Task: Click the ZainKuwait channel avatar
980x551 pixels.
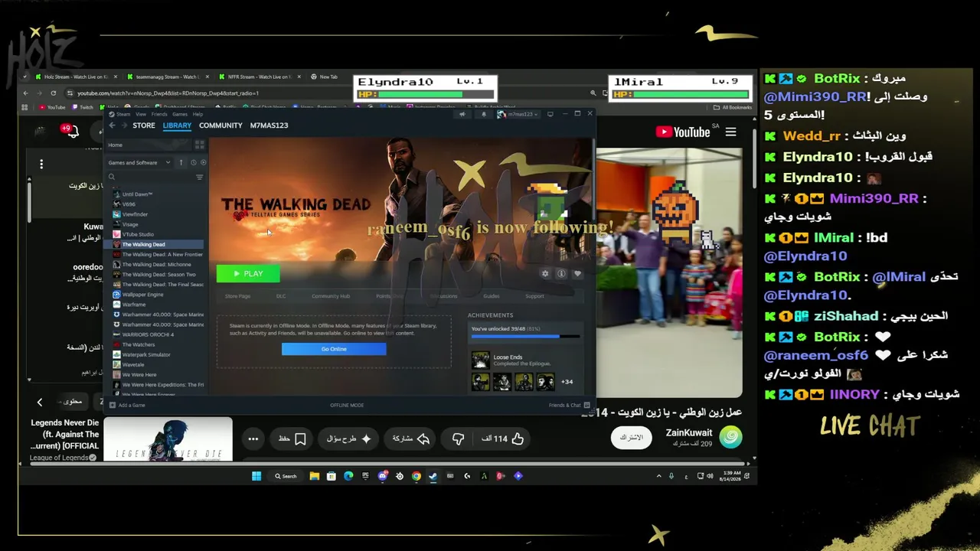Action: [x=731, y=438]
